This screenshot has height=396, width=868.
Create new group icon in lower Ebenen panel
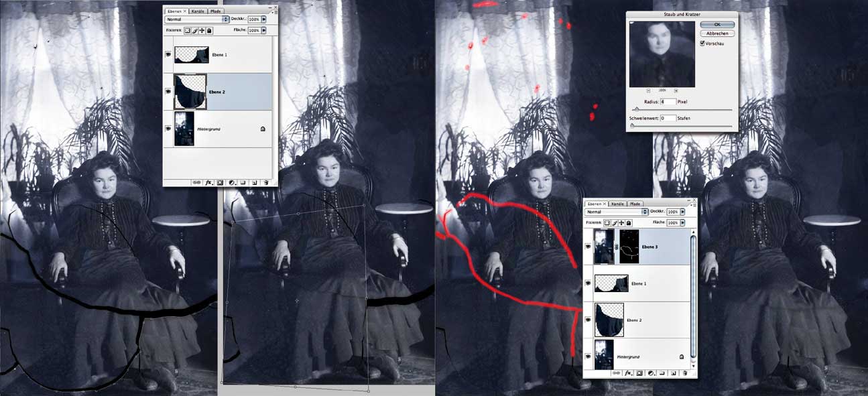point(662,373)
